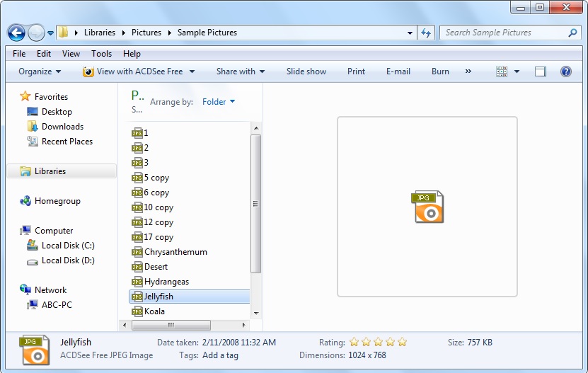The height and width of the screenshot is (373, 588).
Task: Rate the image with the fifth star
Action: pos(402,343)
